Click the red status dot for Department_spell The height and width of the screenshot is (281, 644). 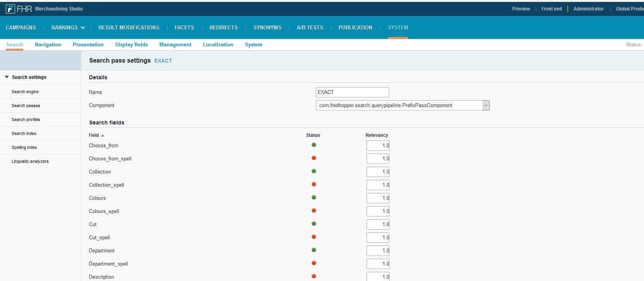coord(314,263)
